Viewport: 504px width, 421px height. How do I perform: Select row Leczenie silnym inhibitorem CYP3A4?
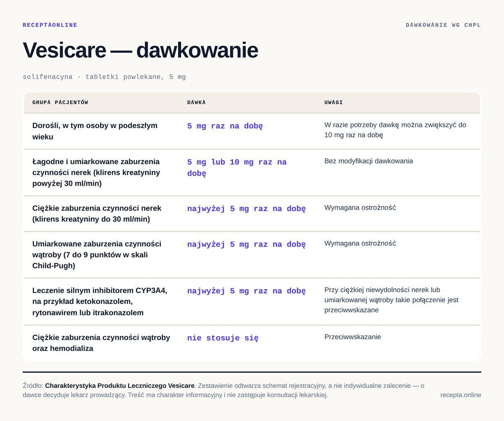click(252, 302)
